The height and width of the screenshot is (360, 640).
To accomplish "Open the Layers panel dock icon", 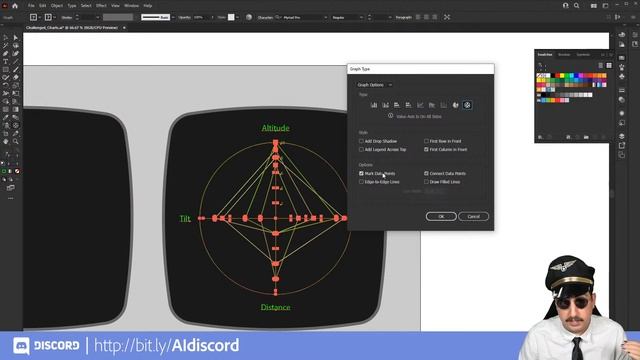I will tap(622, 136).
